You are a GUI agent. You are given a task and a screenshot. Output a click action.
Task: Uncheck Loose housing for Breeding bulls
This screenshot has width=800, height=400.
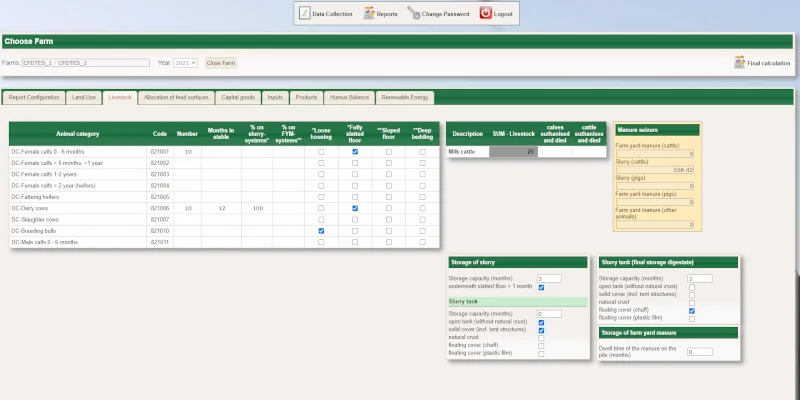(321, 230)
